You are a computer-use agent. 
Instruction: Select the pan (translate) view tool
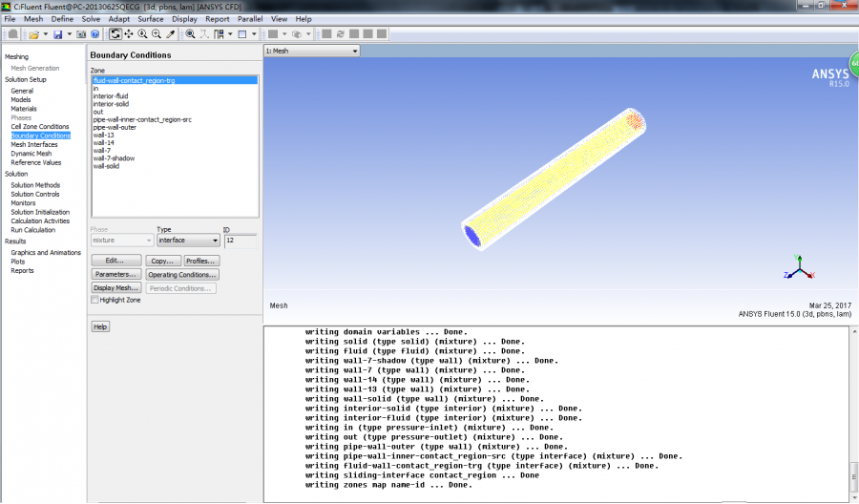coord(129,34)
